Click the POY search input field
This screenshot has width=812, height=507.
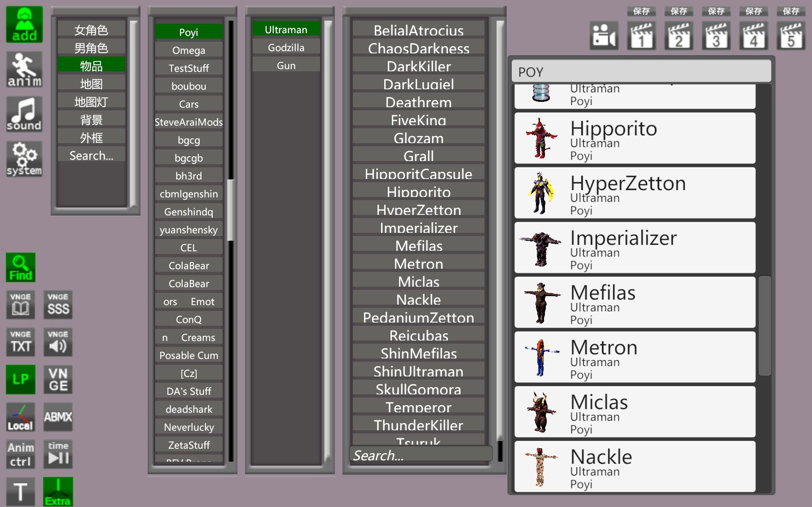[x=641, y=71]
